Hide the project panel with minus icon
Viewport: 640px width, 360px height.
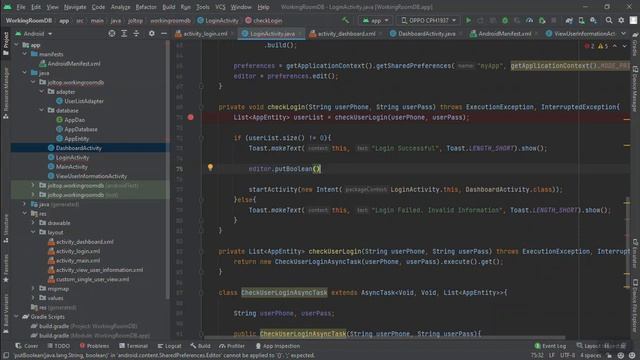click(x=164, y=33)
